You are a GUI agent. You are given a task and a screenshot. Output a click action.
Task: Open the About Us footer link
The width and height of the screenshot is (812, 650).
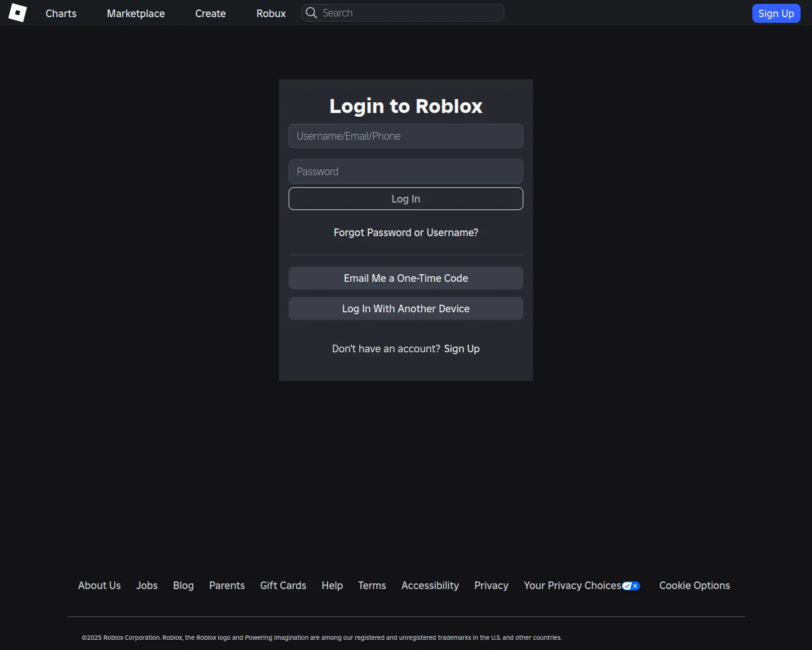click(x=100, y=585)
